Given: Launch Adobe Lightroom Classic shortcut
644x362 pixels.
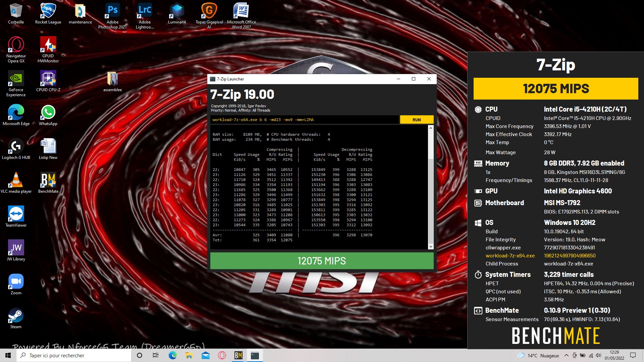Looking at the screenshot, I should pyautogui.click(x=145, y=16).
